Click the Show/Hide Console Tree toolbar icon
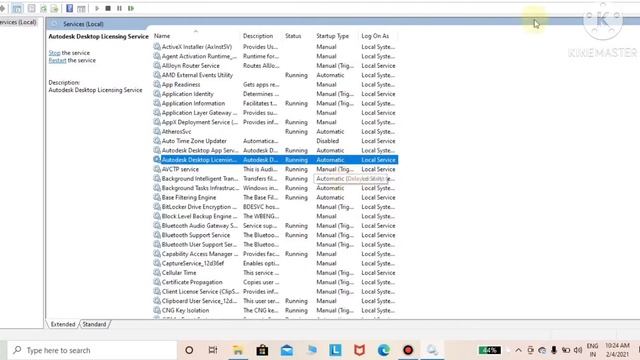Viewport: 640px width, 360px height. click(17, 8)
